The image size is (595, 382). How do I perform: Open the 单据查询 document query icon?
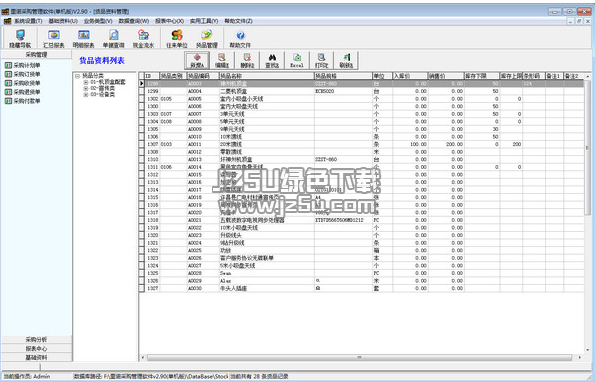[x=113, y=35]
